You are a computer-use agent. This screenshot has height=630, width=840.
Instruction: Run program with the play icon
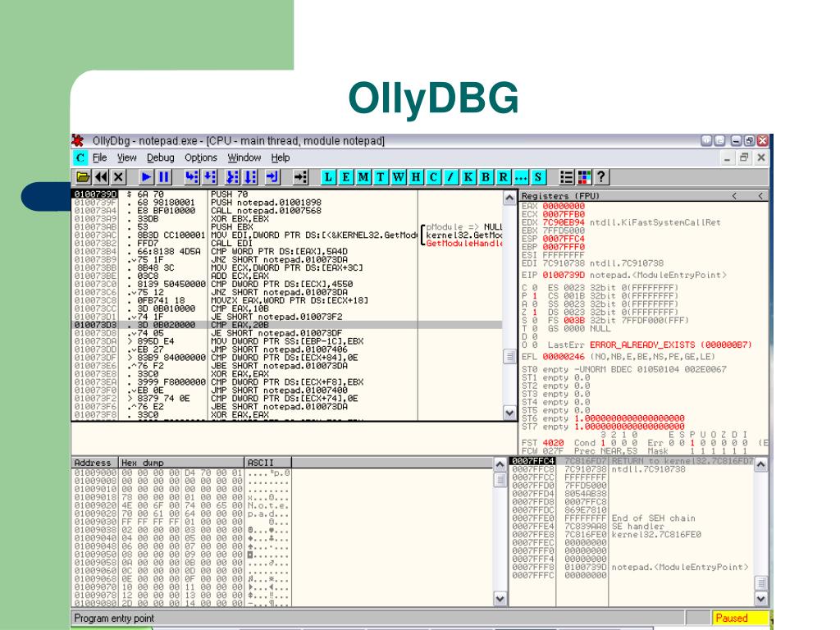pyautogui.click(x=146, y=177)
